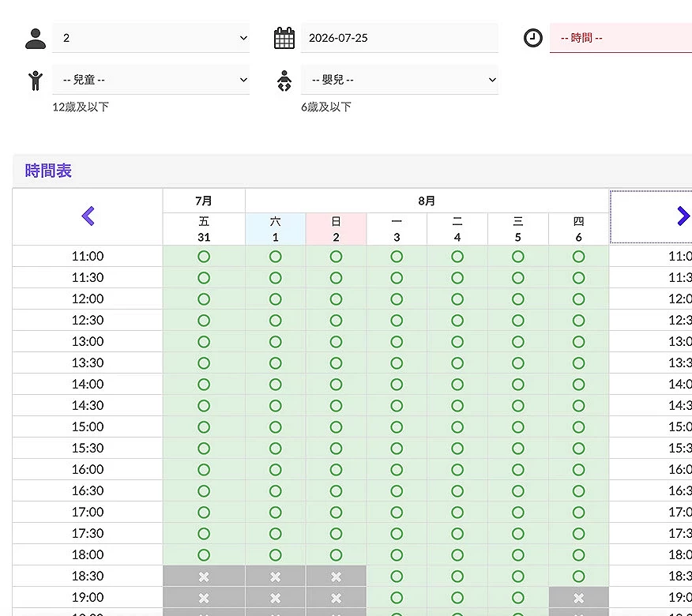Select the 14:00 slot on Thursday 6

(578, 385)
